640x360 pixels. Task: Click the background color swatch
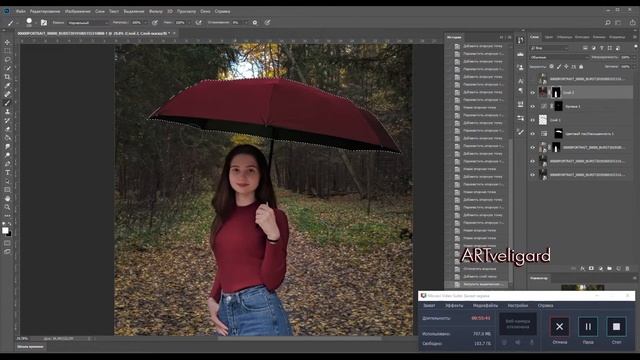click(x=9, y=234)
